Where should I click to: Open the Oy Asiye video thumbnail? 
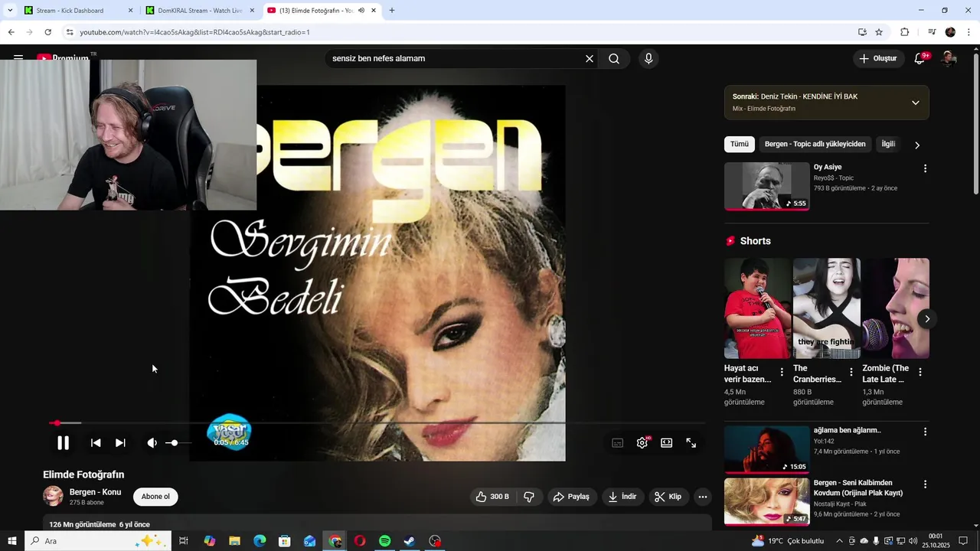click(x=766, y=186)
